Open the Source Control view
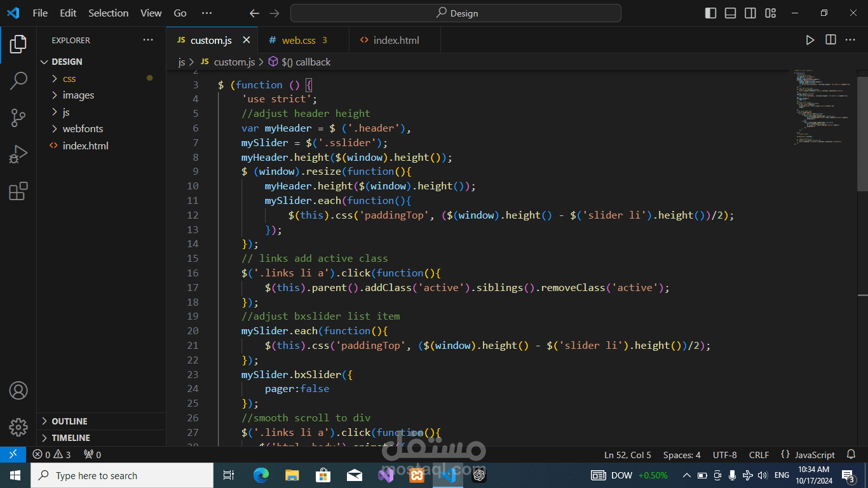The image size is (868, 488). click(18, 118)
